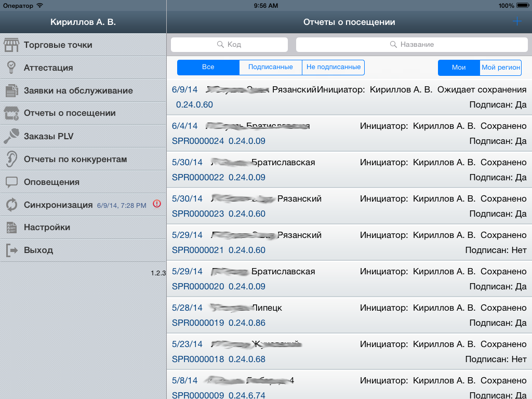Open the Торговые точки section icon
This screenshot has height=399, width=532.
tap(11, 45)
